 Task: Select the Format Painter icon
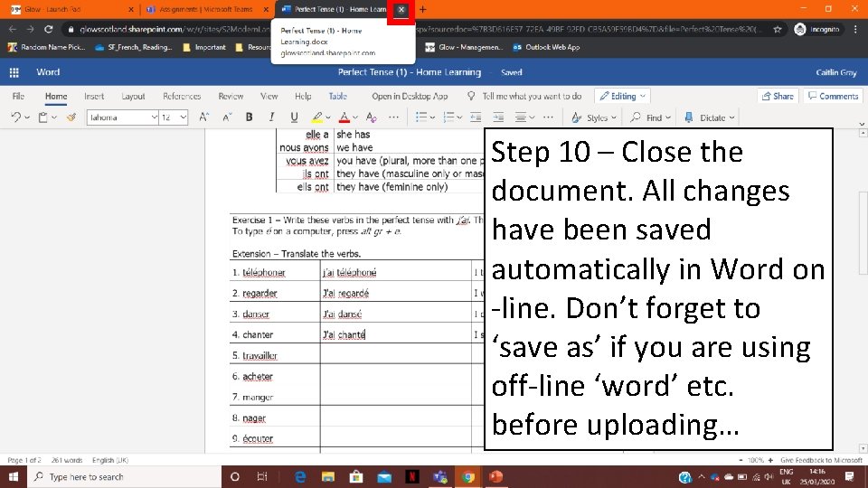click(x=71, y=117)
